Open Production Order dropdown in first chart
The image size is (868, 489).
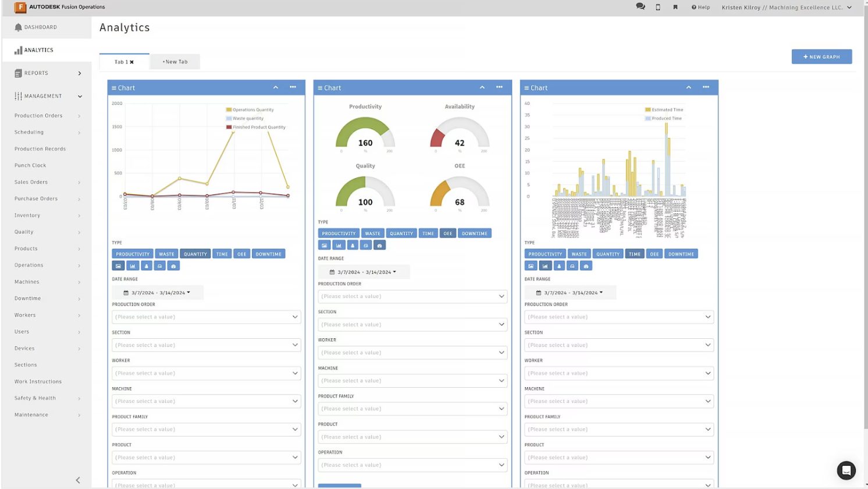207,317
